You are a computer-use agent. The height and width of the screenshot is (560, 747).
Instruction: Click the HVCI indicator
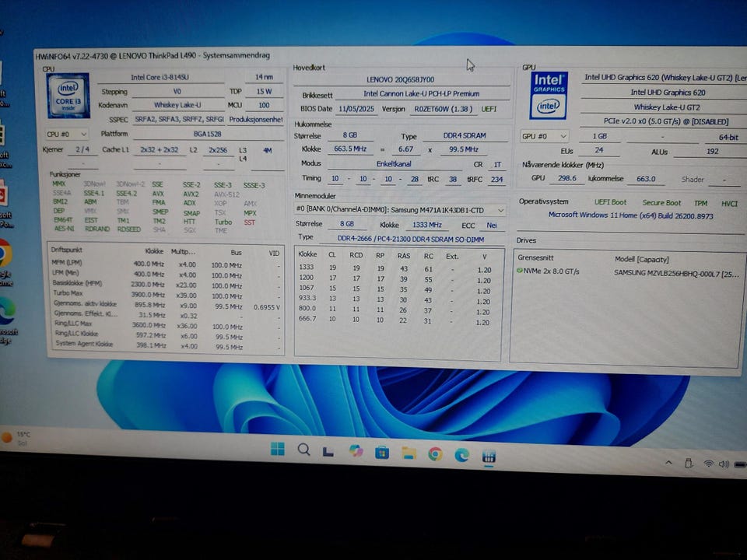pyautogui.click(x=729, y=204)
